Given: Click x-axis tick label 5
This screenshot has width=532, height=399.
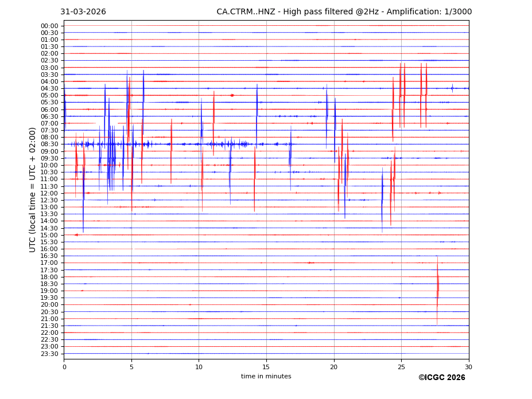Looking at the screenshot, I should pyautogui.click(x=131, y=367).
